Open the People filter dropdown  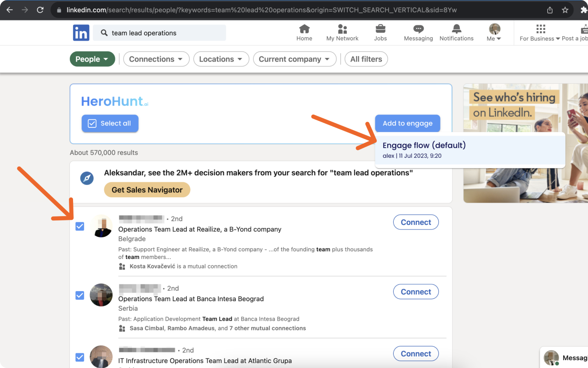point(92,59)
